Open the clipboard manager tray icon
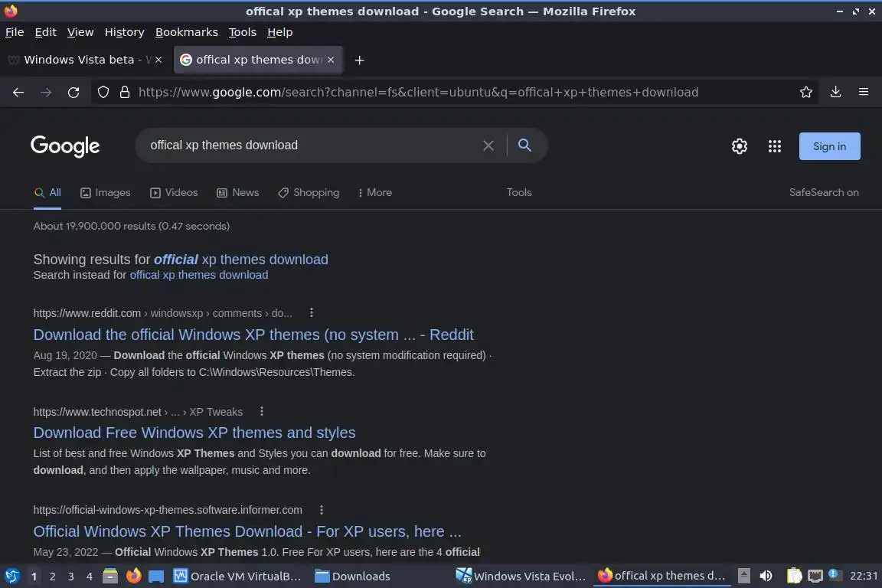This screenshot has height=588, width=882. tap(794, 577)
